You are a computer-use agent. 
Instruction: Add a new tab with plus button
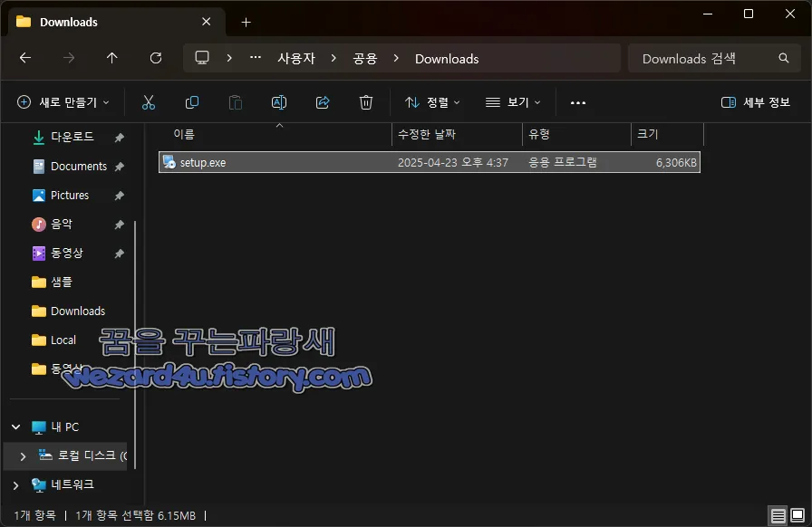[x=246, y=23]
